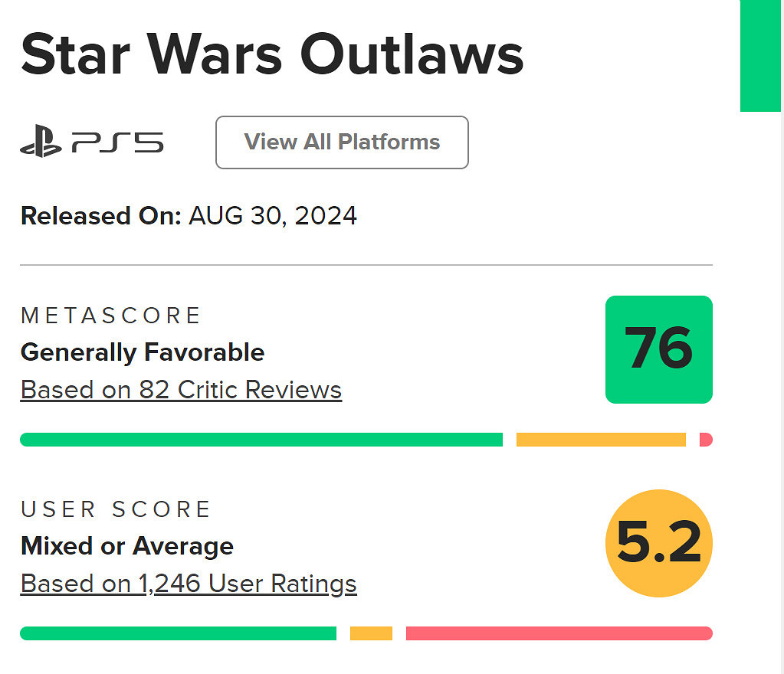Open the View All Platforms button
The height and width of the screenshot is (674, 784).
342,142
